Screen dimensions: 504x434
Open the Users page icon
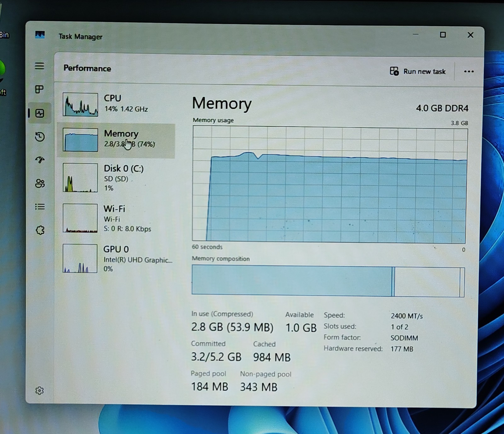point(40,183)
